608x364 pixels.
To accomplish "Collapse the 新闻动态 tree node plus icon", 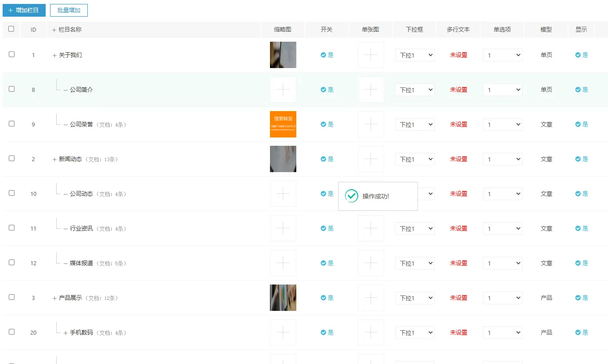I will pos(54,159).
